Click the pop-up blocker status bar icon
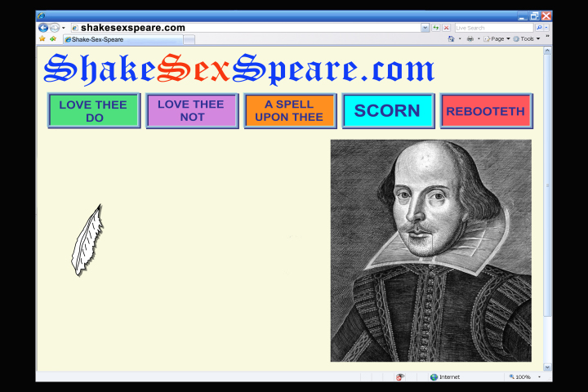 [x=400, y=377]
